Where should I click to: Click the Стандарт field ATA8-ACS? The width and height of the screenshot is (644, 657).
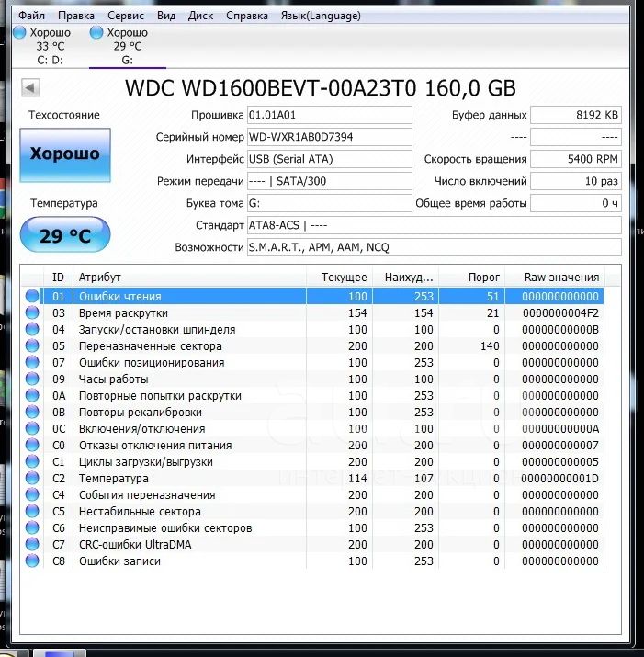[435, 225]
